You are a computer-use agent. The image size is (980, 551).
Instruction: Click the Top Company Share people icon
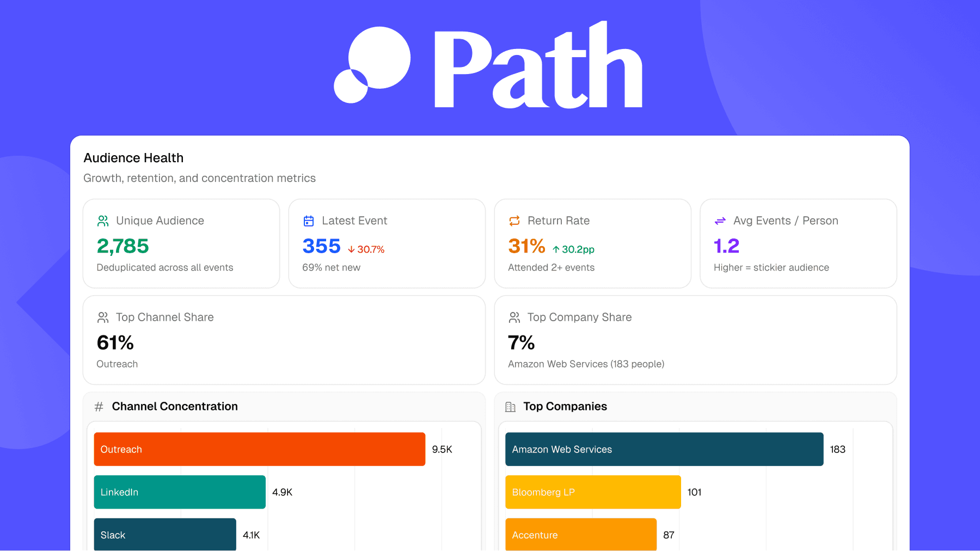(514, 317)
